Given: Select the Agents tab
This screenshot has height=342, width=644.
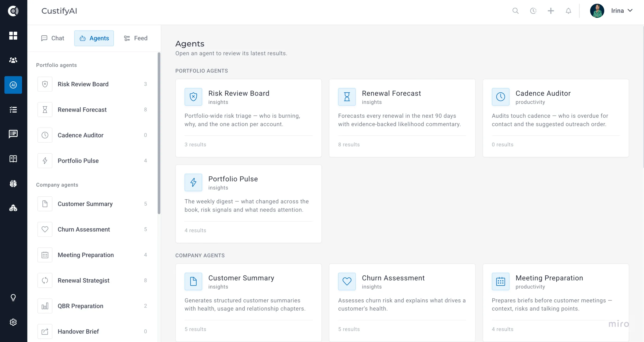Looking at the screenshot, I should pos(94,38).
